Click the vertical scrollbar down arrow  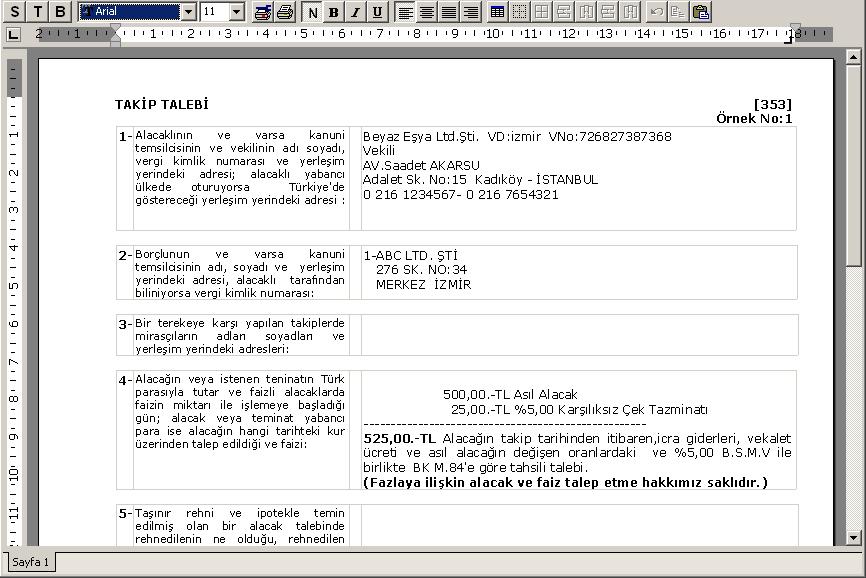pyautogui.click(x=853, y=538)
